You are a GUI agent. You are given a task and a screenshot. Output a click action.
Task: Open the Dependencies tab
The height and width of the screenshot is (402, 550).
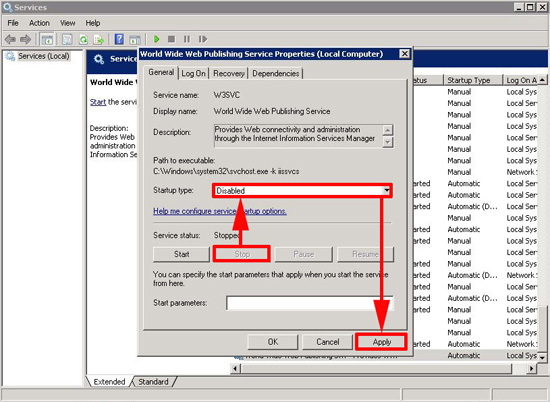[x=275, y=73]
